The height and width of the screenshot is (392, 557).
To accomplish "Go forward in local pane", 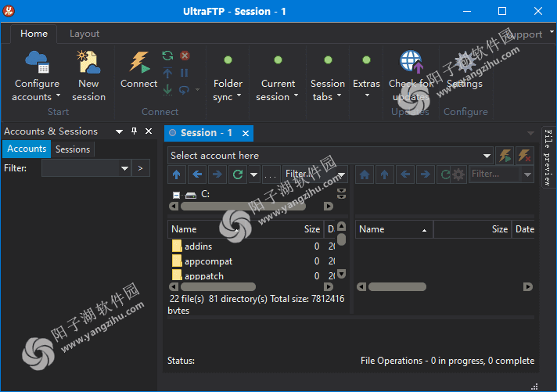I will click(x=217, y=174).
